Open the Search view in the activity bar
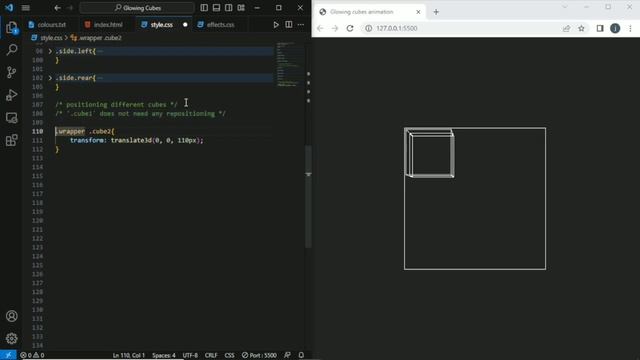Screen dimensions: 640x360 coord(11,50)
